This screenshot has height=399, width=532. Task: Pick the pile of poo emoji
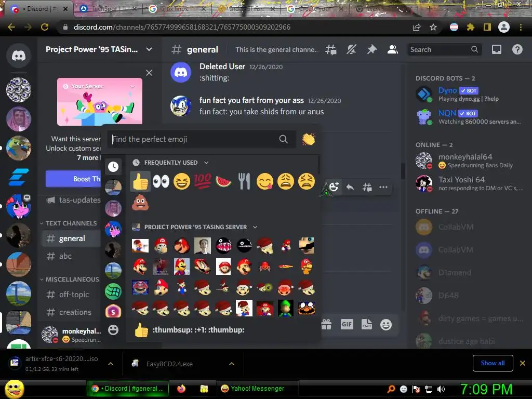(140, 202)
